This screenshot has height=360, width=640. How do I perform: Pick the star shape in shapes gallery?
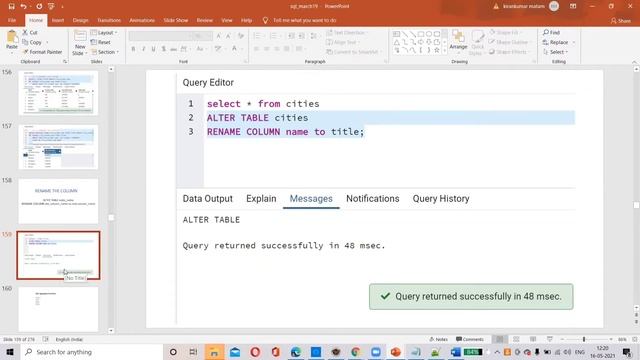point(437,50)
